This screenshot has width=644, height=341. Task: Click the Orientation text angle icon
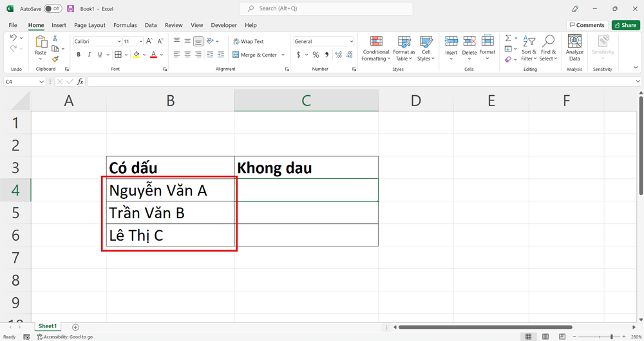[211, 41]
